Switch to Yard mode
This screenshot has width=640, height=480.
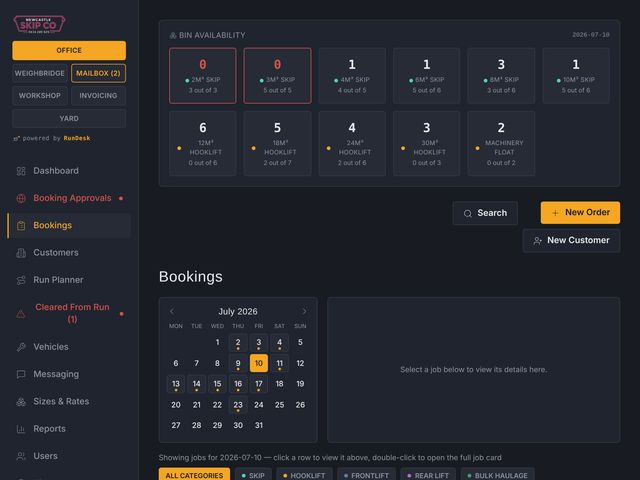(69, 119)
